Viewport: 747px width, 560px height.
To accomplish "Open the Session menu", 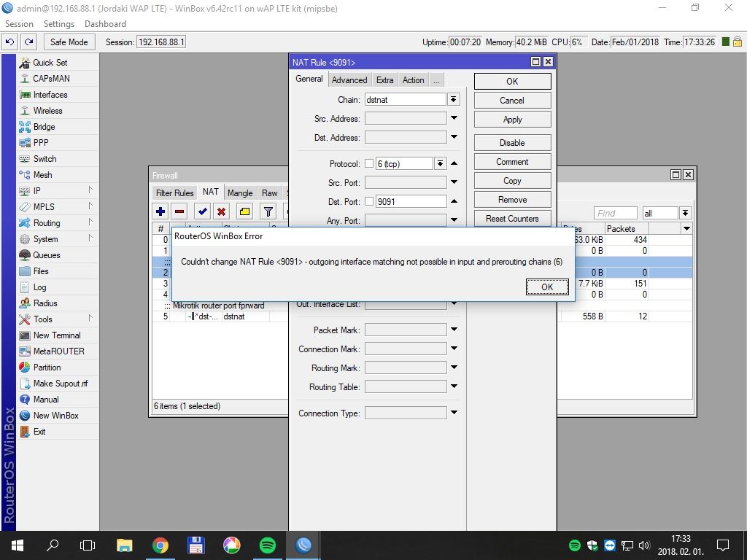I will coord(19,24).
